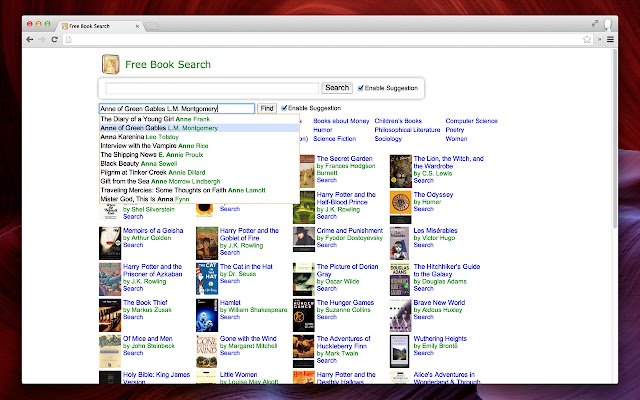Screen dimensions: 640x400
Task: Click the Anne of Green Gables input field
Action: coord(177,109)
